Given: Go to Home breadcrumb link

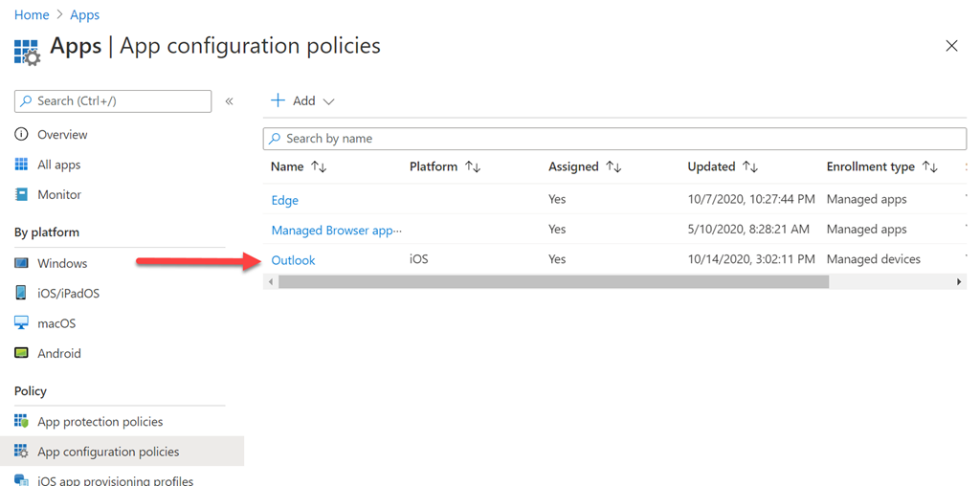Looking at the screenshot, I should pos(32,15).
